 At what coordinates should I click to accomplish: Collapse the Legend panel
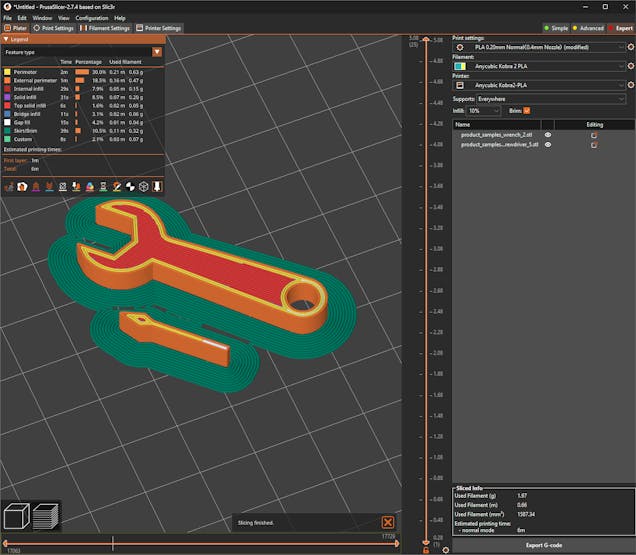click(x=6, y=39)
